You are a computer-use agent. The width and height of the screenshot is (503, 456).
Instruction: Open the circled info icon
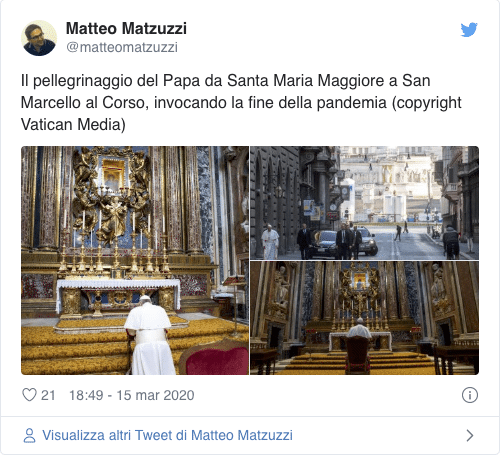[x=470, y=395]
